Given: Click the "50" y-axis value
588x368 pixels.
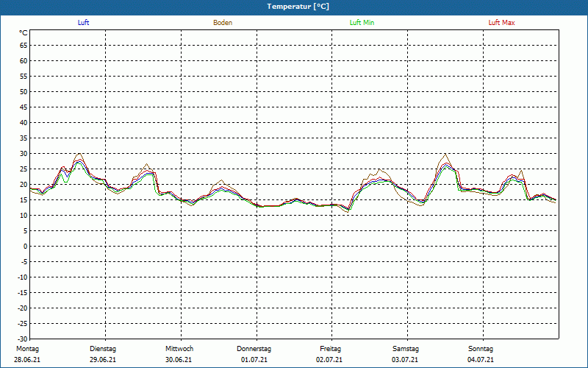Looking at the screenshot, I should coord(24,91).
